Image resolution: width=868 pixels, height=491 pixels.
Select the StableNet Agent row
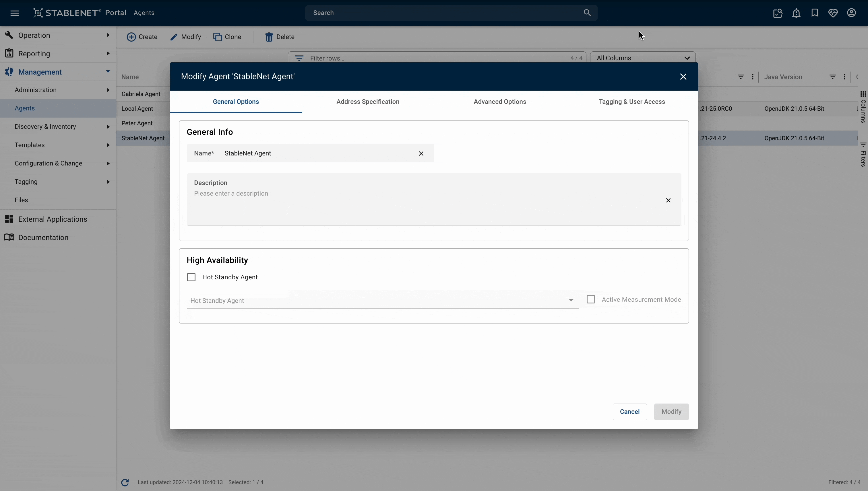(143, 138)
